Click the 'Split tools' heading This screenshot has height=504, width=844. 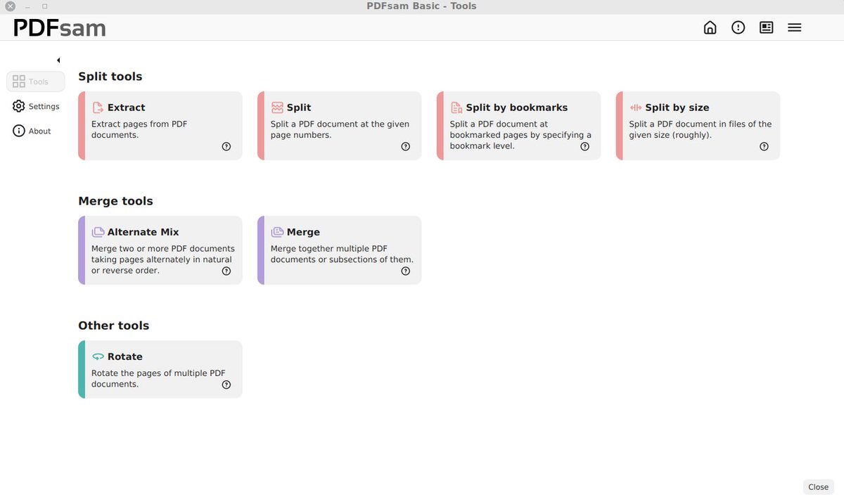coord(110,77)
